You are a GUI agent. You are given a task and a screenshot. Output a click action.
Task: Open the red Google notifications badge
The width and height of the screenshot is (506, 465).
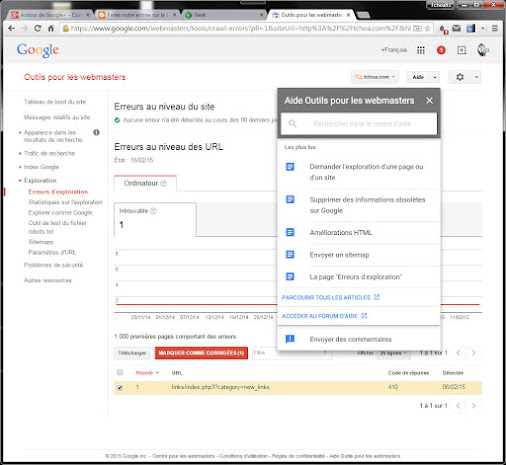441,50
